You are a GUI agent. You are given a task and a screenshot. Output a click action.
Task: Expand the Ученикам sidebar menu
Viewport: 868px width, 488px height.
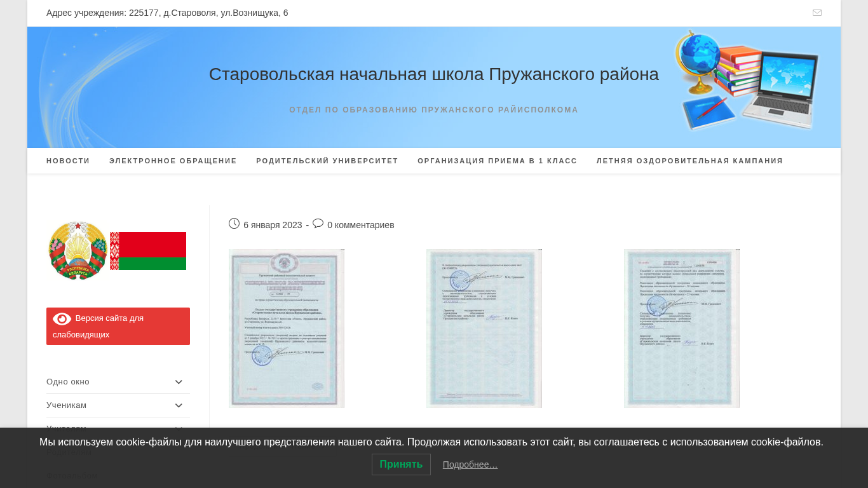[x=179, y=405]
